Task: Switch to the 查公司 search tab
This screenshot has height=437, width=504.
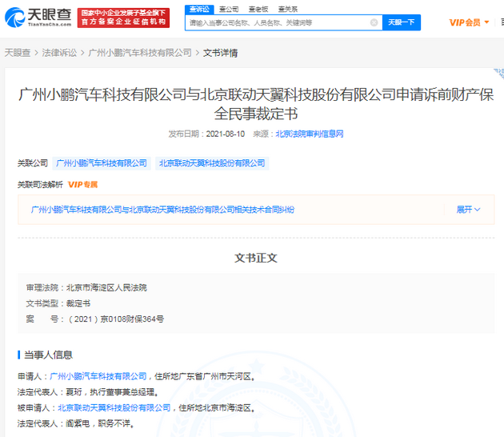Action: [229, 10]
